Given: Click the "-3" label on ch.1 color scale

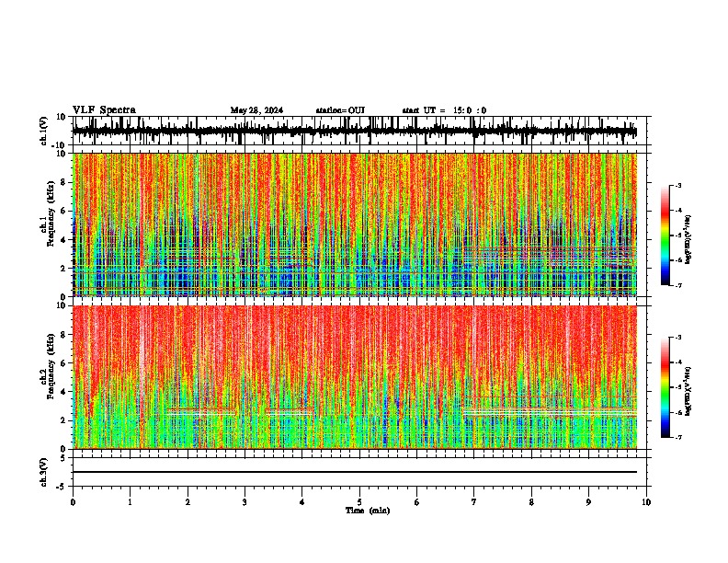Looking at the screenshot, I should pyautogui.click(x=678, y=185).
